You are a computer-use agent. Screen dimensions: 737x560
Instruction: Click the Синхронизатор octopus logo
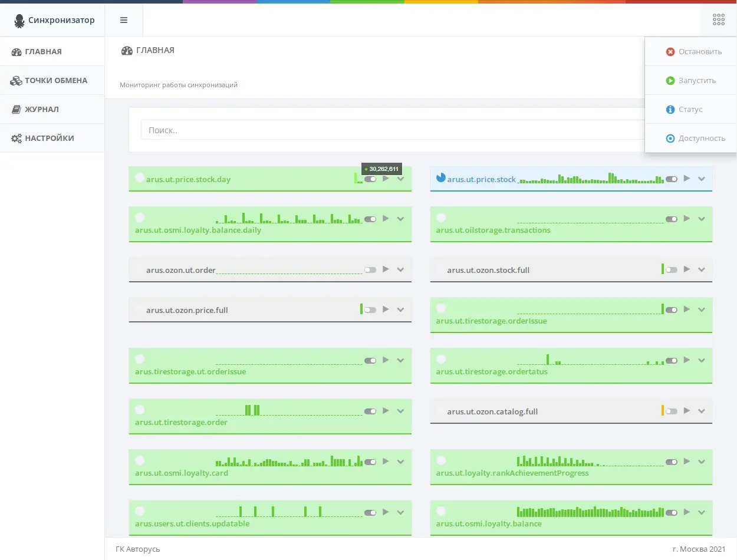[19, 21]
